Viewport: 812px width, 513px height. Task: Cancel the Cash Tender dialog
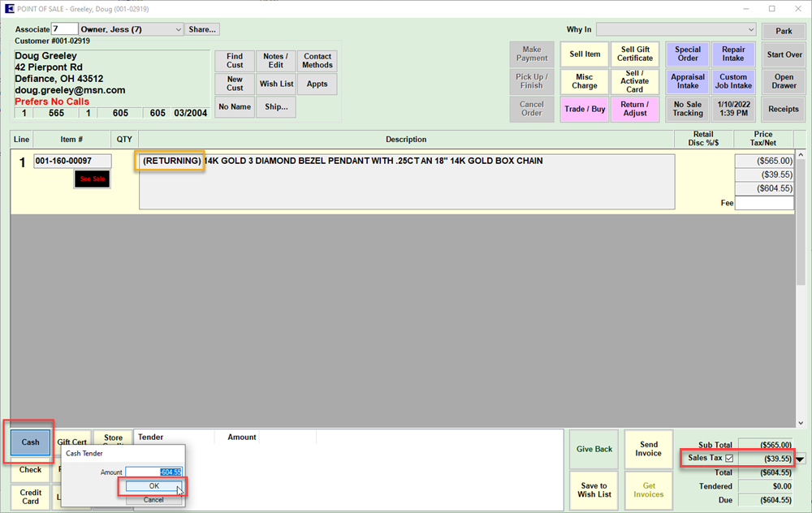coord(153,499)
